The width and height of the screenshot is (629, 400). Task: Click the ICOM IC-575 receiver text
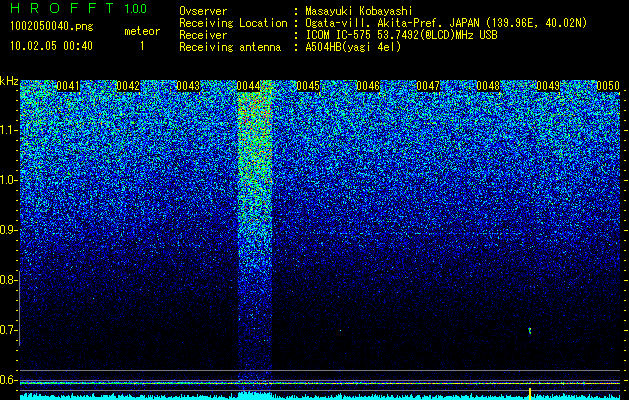(x=401, y=35)
